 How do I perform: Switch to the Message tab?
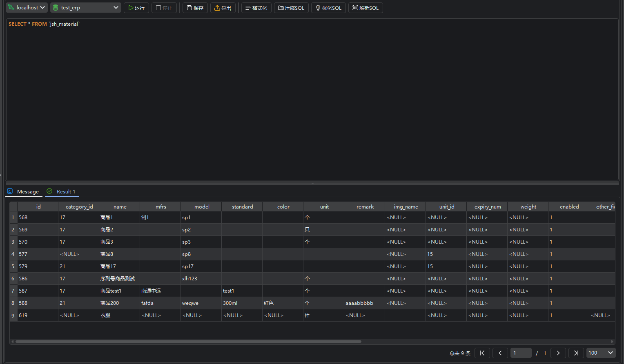(x=24, y=191)
